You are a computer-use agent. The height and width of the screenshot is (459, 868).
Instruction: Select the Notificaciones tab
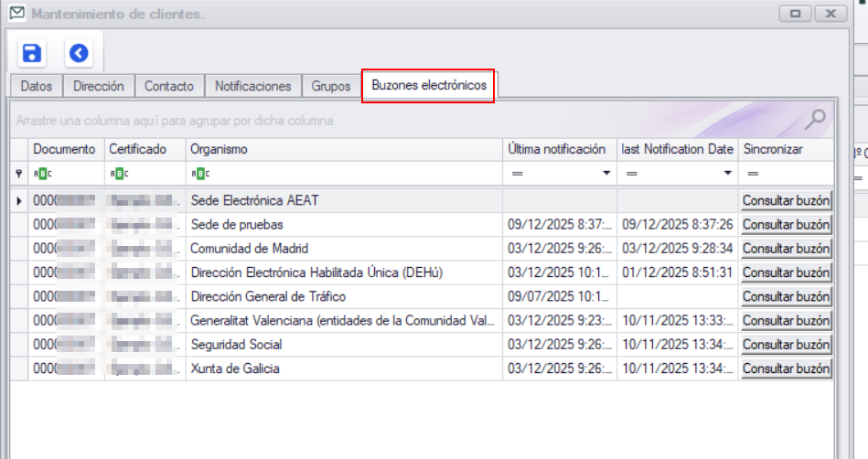click(x=252, y=86)
